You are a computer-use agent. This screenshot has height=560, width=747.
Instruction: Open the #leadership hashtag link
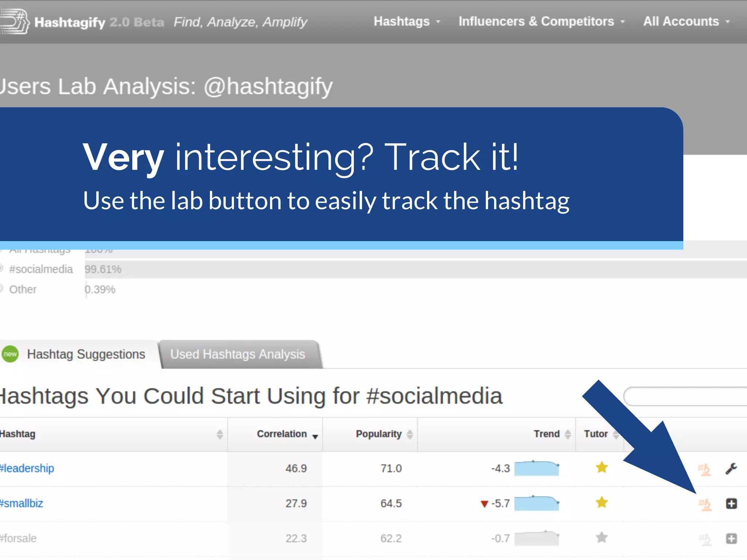pos(27,468)
